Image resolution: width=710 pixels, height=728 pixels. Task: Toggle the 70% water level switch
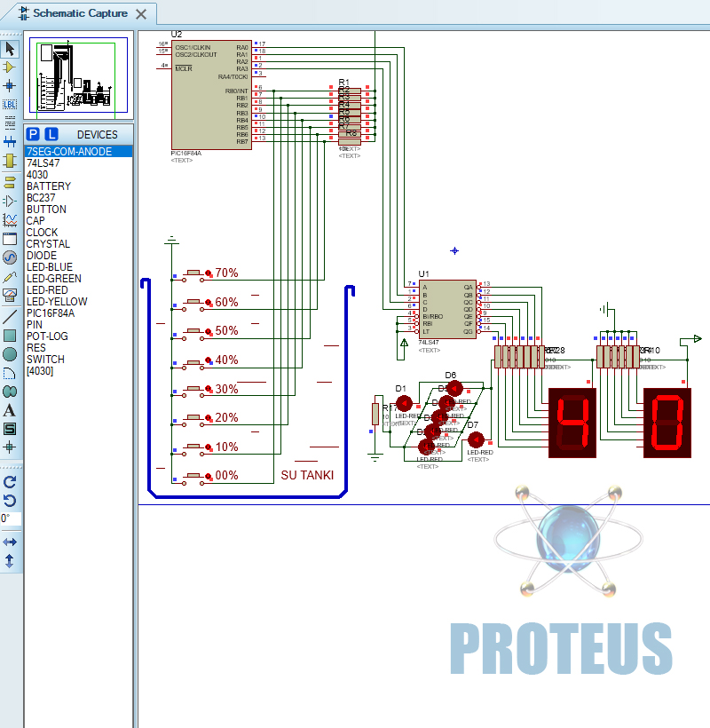(x=193, y=274)
